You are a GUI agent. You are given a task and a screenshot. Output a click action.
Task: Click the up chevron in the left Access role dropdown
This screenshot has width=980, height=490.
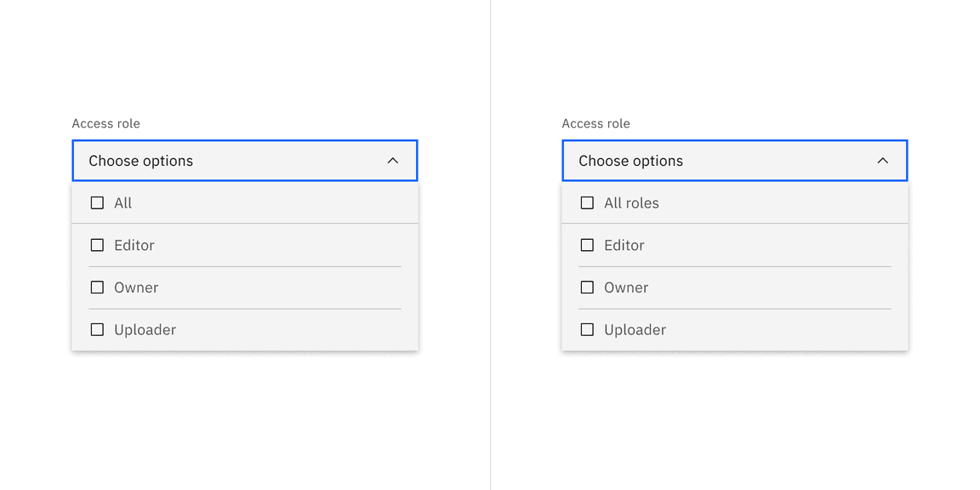pyautogui.click(x=392, y=161)
